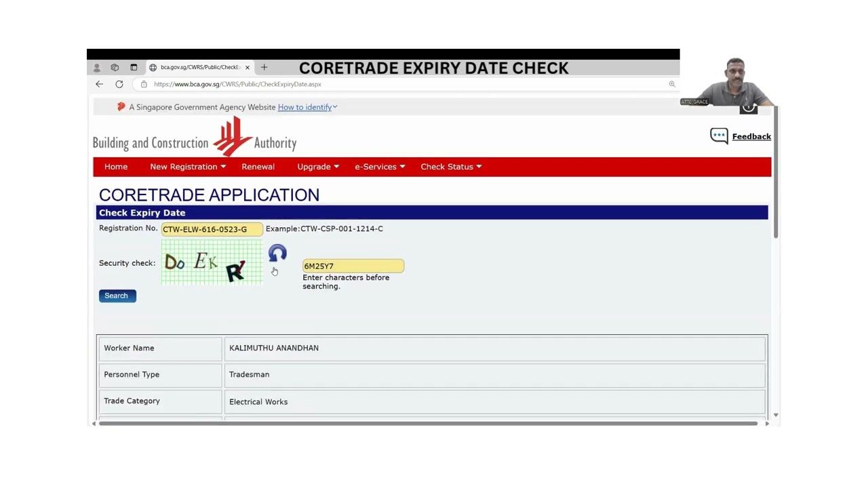Click the Search button

117,296
